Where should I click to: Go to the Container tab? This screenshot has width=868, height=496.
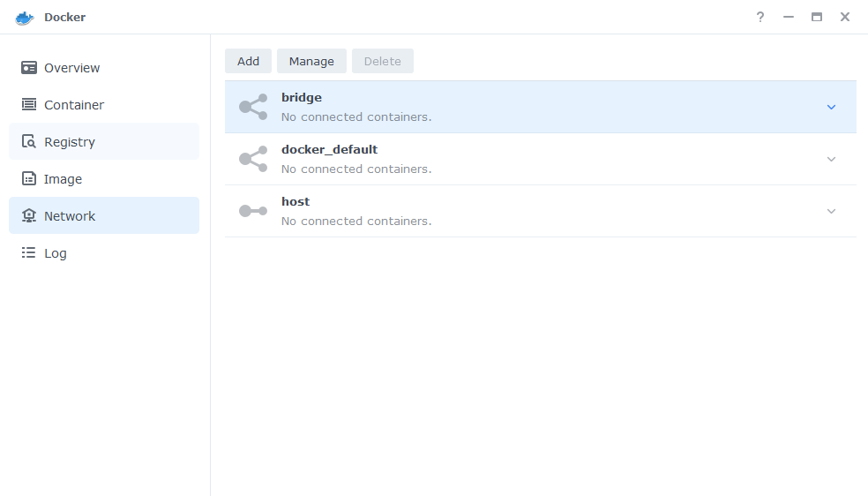click(104, 105)
